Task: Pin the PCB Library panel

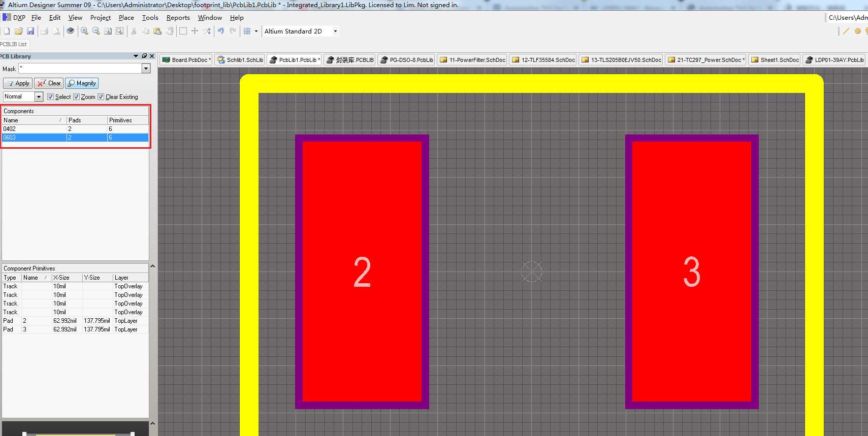Action: pyautogui.click(x=144, y=56)
